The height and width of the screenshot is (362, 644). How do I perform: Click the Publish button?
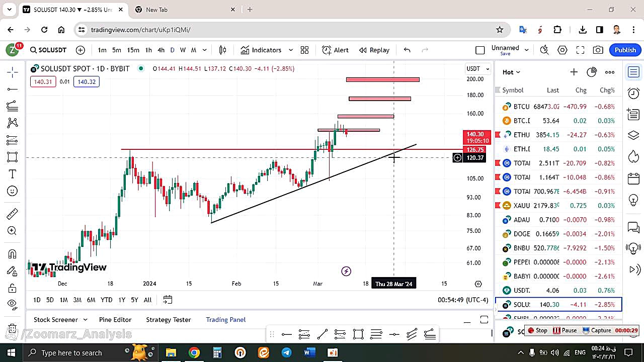pos(625,50)
